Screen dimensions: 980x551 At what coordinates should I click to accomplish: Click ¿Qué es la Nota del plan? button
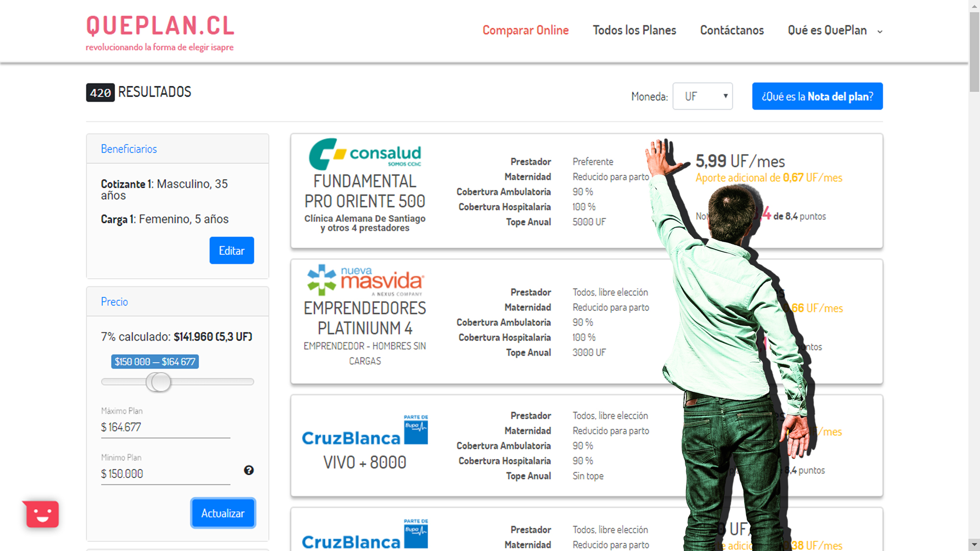(817, 96)
